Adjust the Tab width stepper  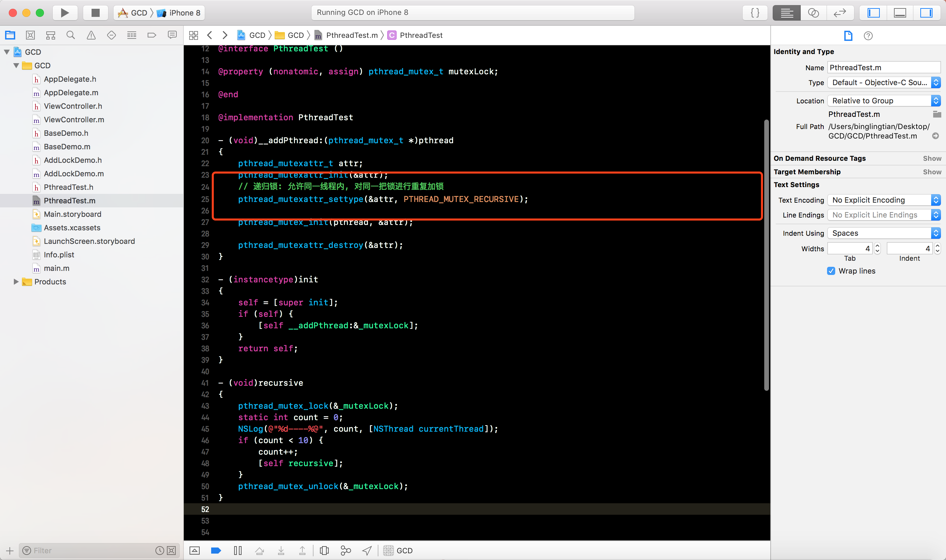tap(877, 248)
